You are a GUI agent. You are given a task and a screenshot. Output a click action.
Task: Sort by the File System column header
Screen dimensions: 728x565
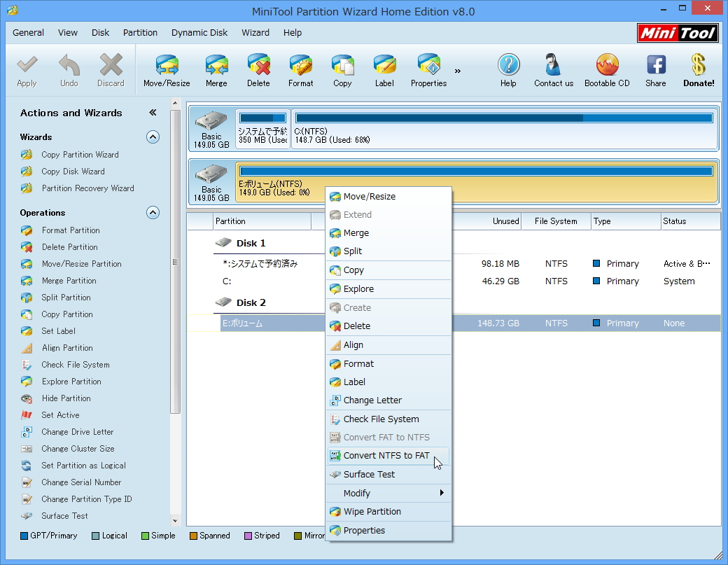tap(556, 221)
